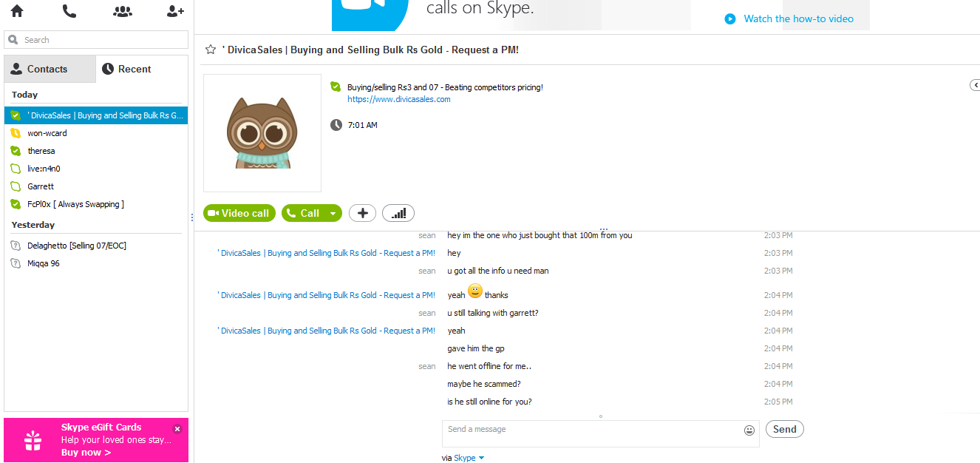Screen dimensions: 980x463
Task: Click message 'is he still online for you?'
Action: [x=489, y=402]
